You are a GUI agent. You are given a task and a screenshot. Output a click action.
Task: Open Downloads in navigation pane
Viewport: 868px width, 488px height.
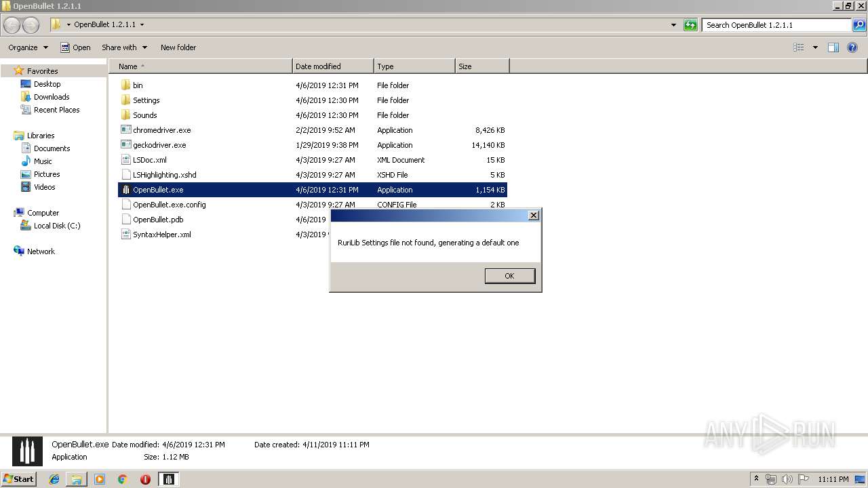[52, 97]
